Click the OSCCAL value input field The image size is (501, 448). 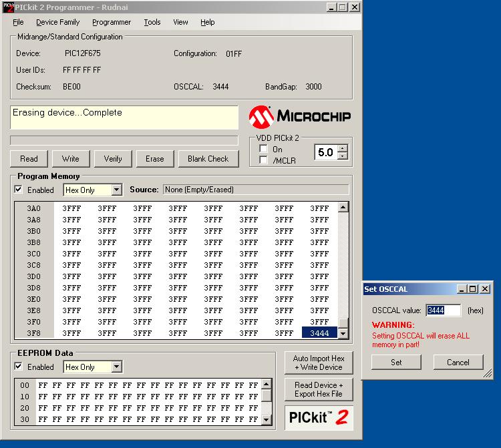443,310
